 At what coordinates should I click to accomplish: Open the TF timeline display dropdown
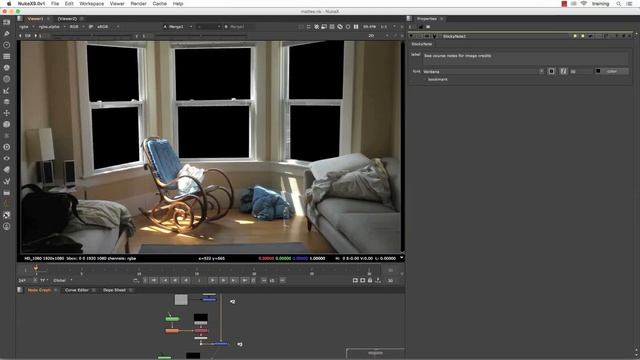point(44,280)
